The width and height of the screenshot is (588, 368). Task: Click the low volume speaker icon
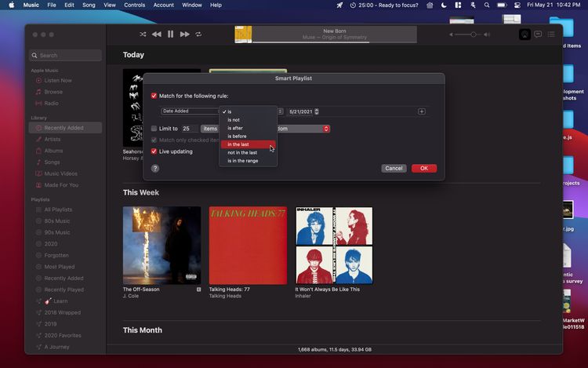pos(451,35)
